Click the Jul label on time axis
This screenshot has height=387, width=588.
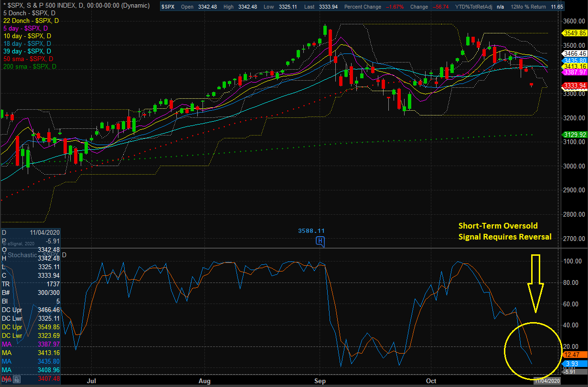92,381
